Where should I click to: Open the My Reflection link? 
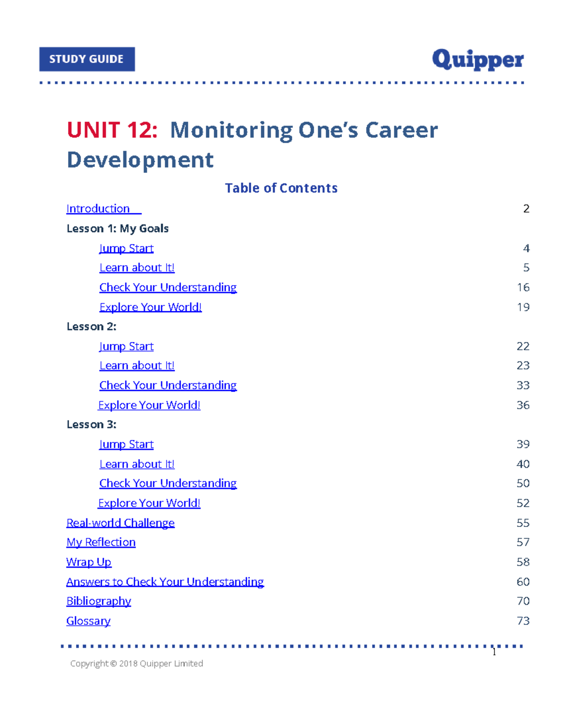[100, 542]
